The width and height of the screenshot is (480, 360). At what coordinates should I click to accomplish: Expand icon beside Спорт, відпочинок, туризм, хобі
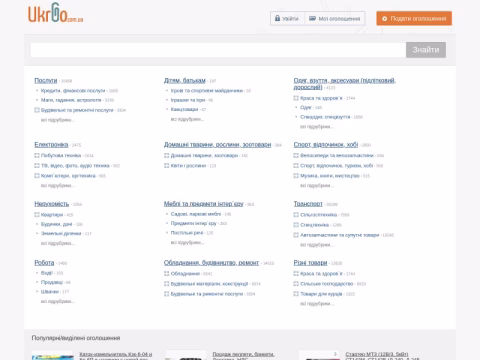(296, 165)
